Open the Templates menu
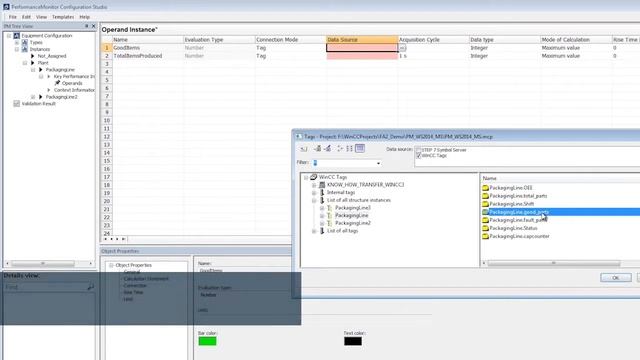 [63, 17]
